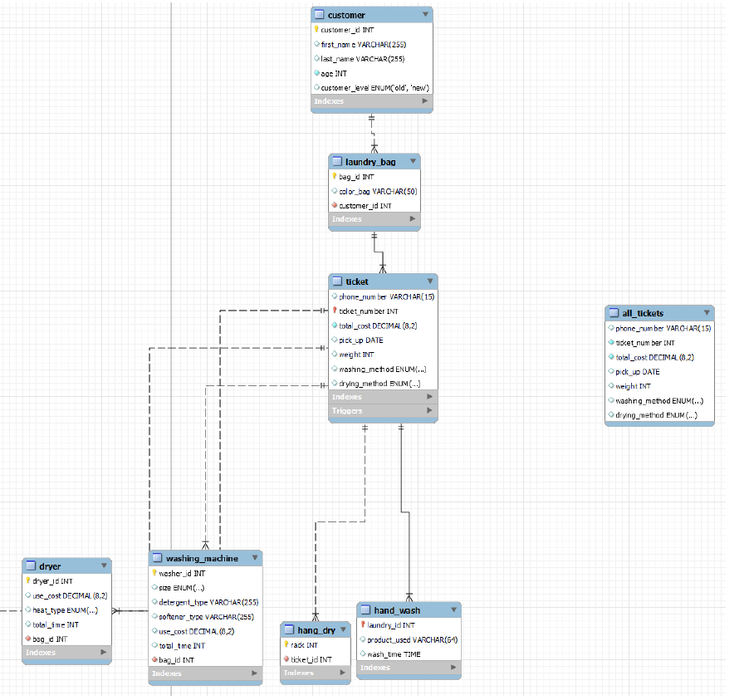Click the customer_id primary key icon
This screenshot has width=744, height=700.
coord(316,30)
